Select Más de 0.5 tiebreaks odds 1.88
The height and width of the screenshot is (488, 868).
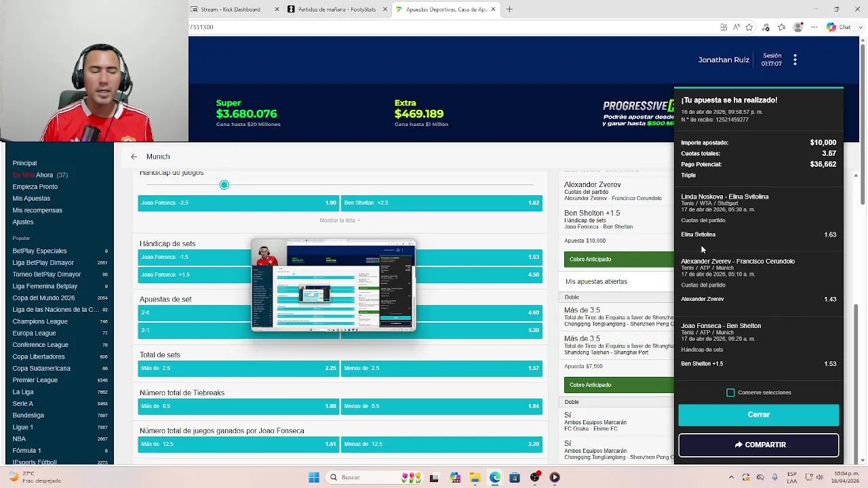pos(238,406)
